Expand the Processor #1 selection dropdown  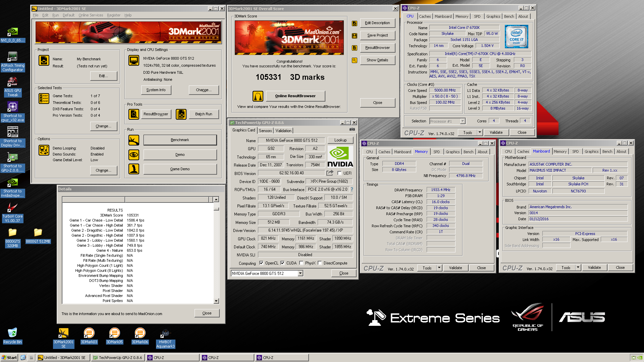(463, 121)
